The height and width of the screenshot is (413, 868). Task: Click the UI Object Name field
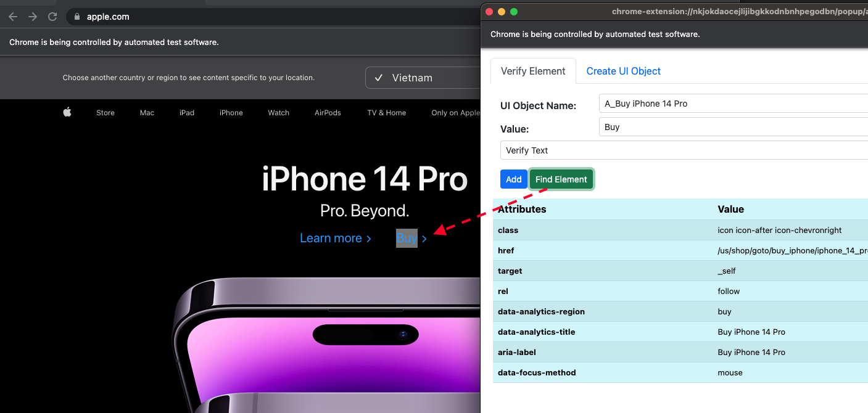(733, 104)
